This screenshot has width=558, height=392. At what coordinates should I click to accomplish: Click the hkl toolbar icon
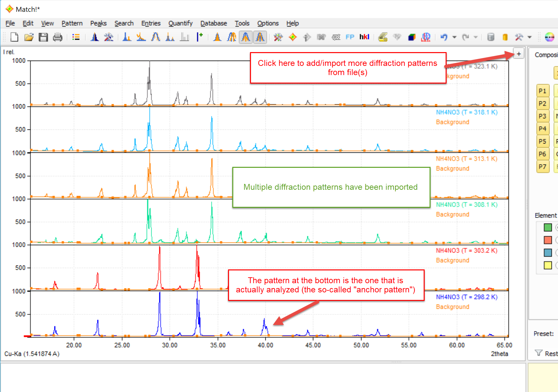(x=364, y=37)
